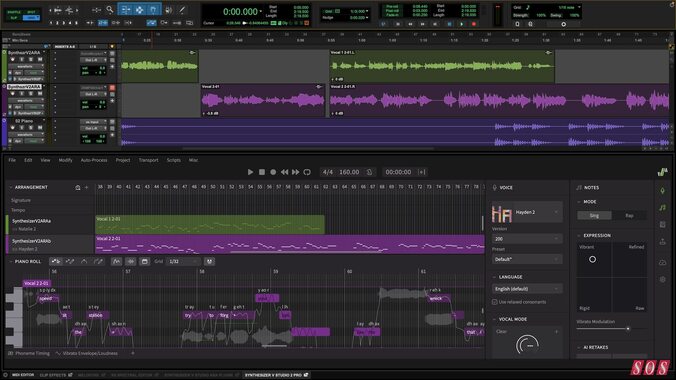
Task: Select the Selector tool in Pro Tools toolbar
Action: click(x=140, y=9)
